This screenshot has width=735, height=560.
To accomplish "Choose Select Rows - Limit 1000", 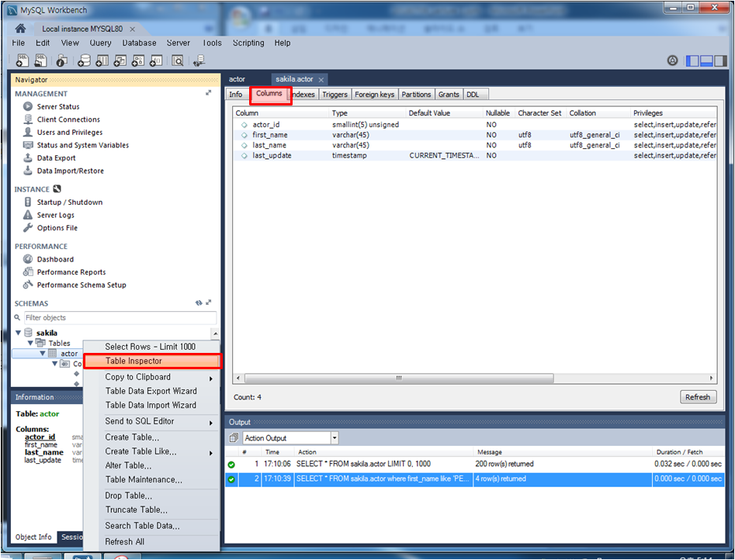I will [x=151, y=347].
